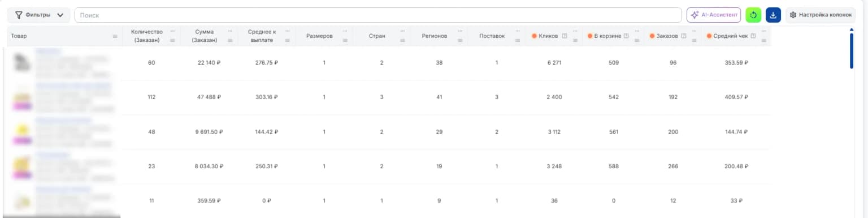Select the 200.48 ₽ average check cell
Viewport: 868px width, 218px height.
736,166
